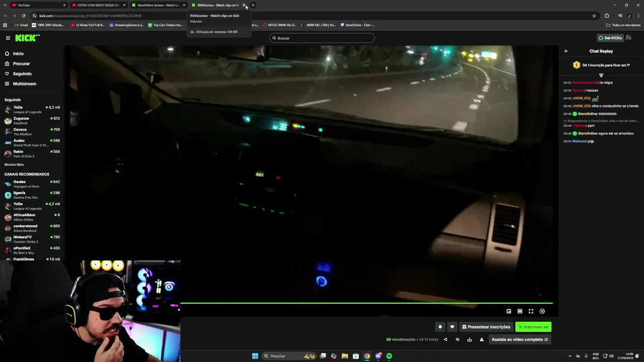
Task: Open recommended channel AfricaAlbion
Action: 32,217
